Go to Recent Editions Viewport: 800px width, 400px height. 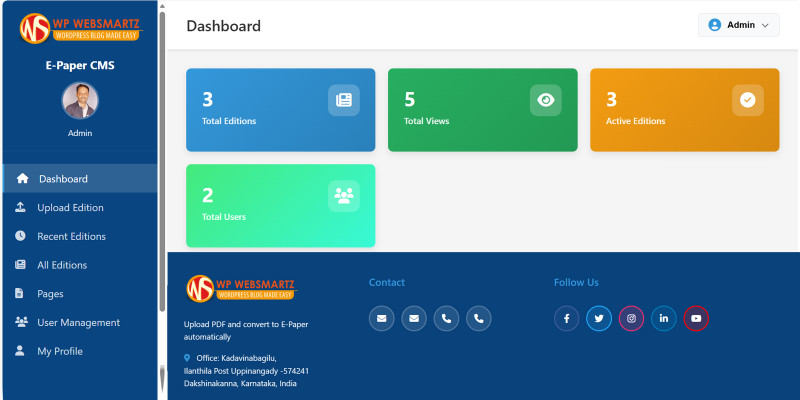point(71,237)
